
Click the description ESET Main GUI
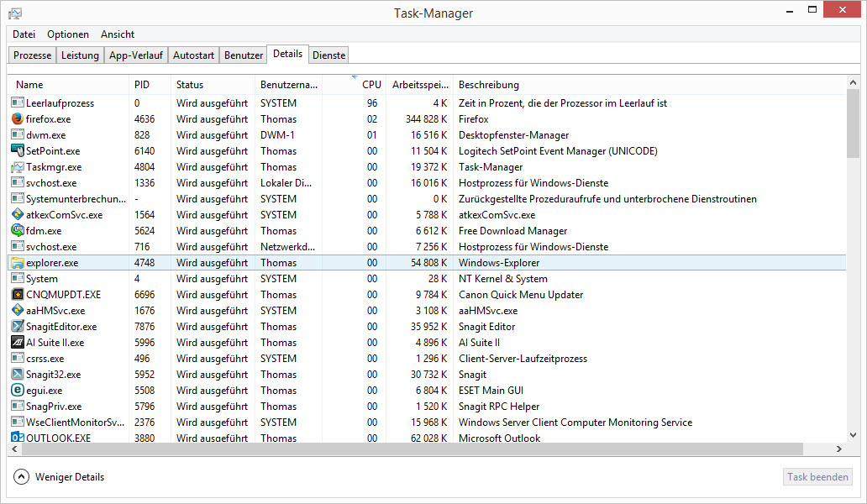point(491,390)
